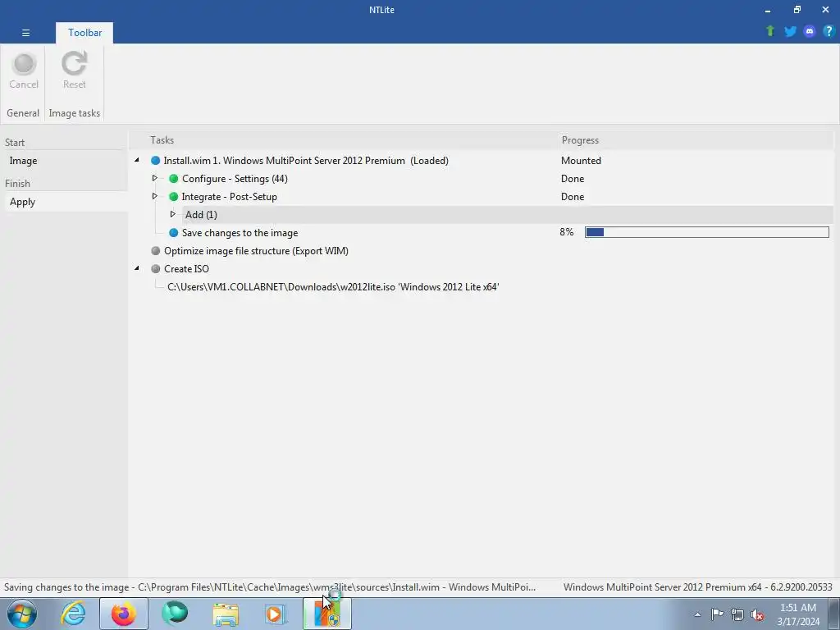Open the Twitter link icon
Screen dimensions: 840x630
pyautogui.click(x=790, y=31)
